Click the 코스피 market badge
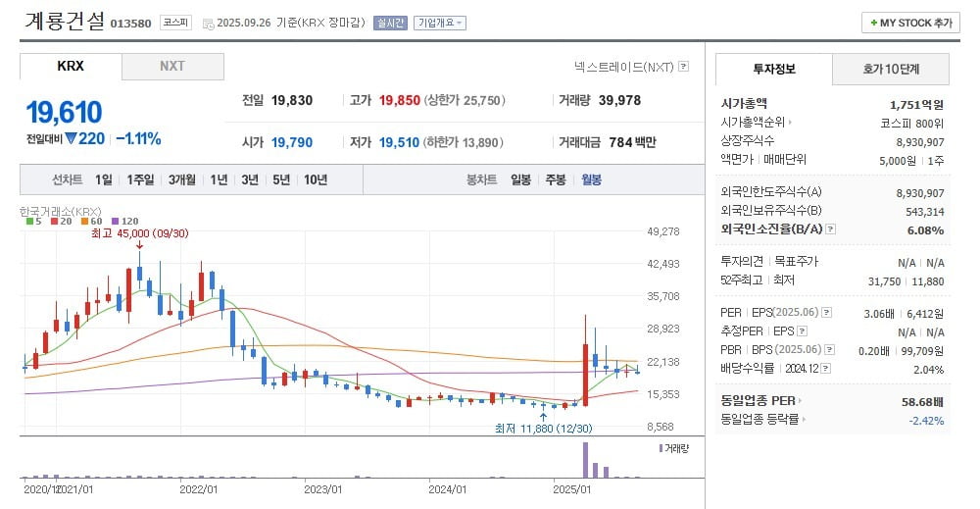980x509 pixels. click(x=175, y=23)
